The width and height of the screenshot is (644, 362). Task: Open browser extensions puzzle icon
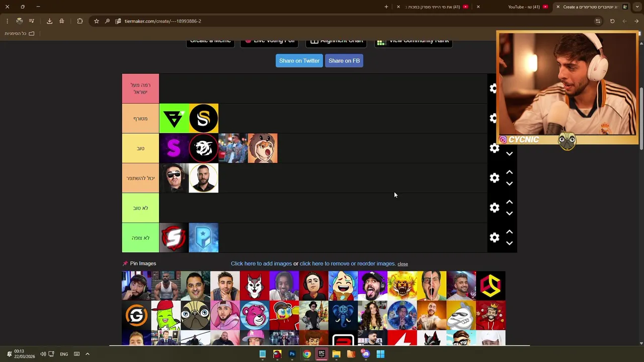(x=80, y=21)
